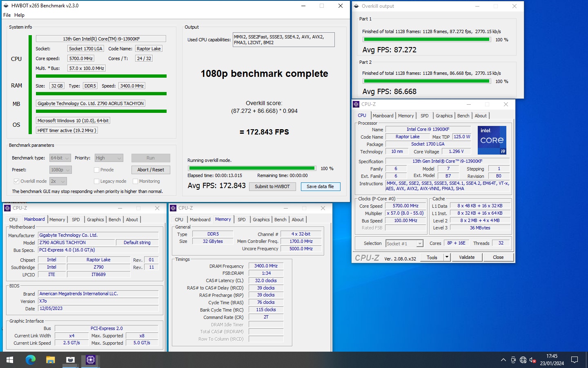Click CPU-Z Mainboard window title icon
The image size is (588, 368).
7,208
